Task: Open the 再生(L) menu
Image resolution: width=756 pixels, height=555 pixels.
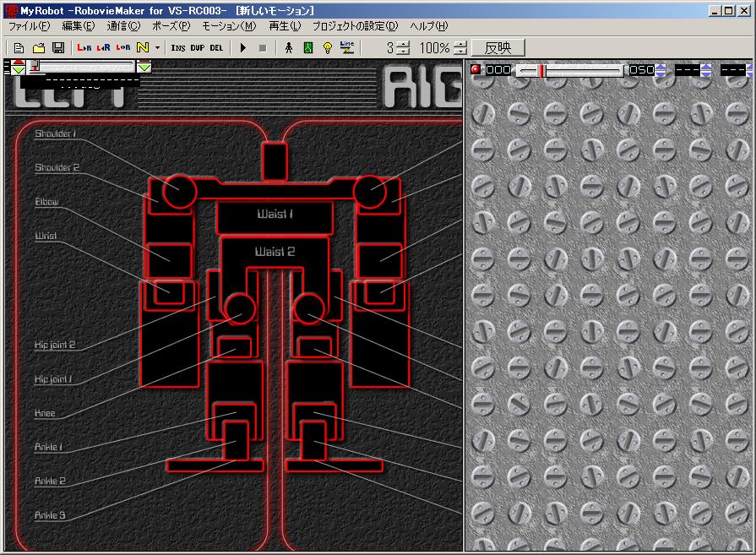Action: pyautogui.click(x=285, y=26)
